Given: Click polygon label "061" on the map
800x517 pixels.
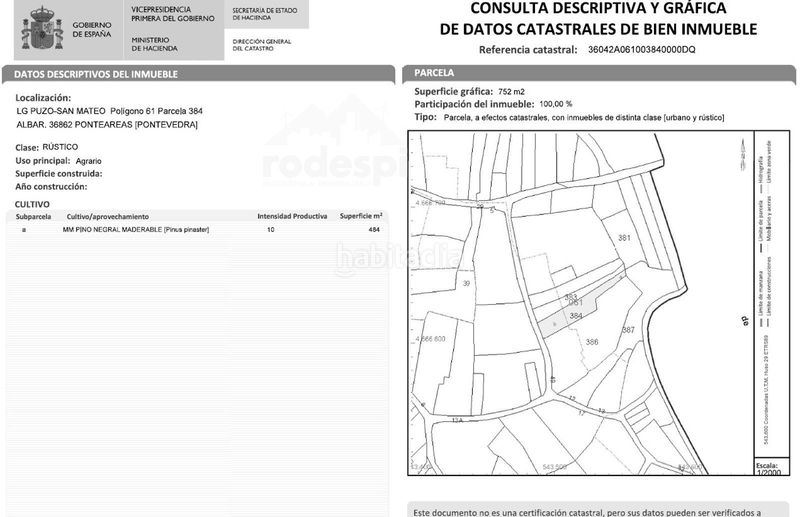Looking at the screenshot, I should (576, 303).
